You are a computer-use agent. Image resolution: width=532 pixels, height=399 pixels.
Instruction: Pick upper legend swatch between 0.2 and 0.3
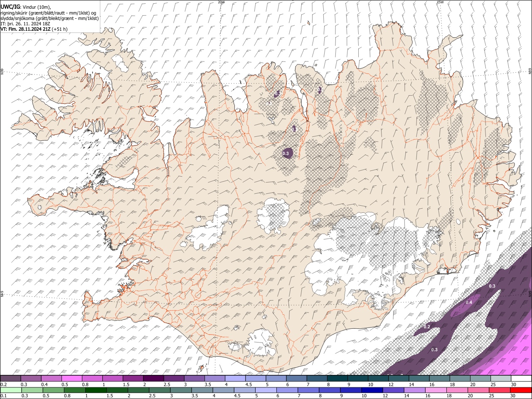pyautogui.click(x=10, y=379)
